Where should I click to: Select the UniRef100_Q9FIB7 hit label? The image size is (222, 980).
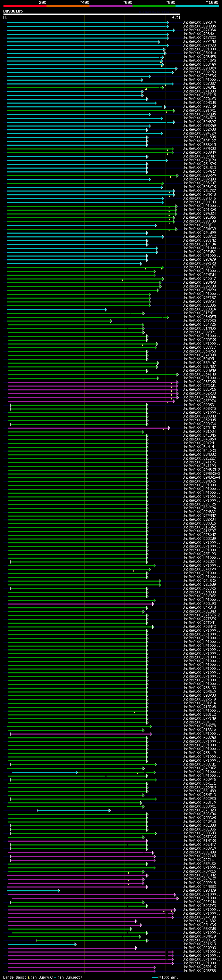tap(199, 298)
